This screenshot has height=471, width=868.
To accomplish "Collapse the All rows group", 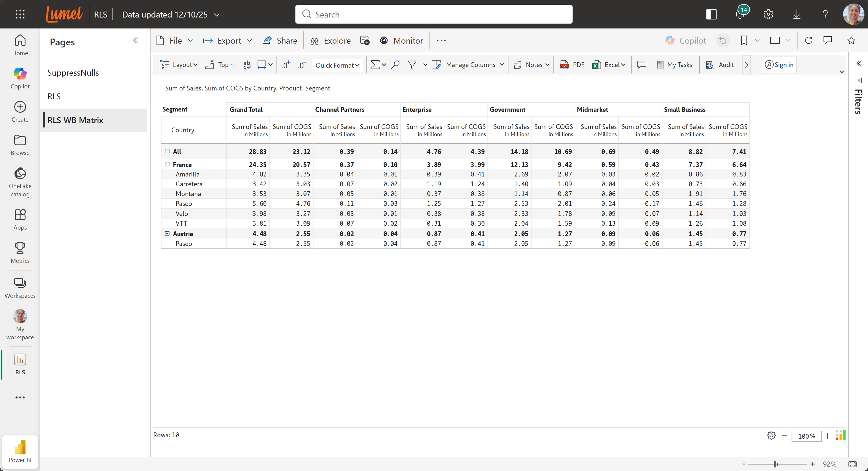I will 167,151.
